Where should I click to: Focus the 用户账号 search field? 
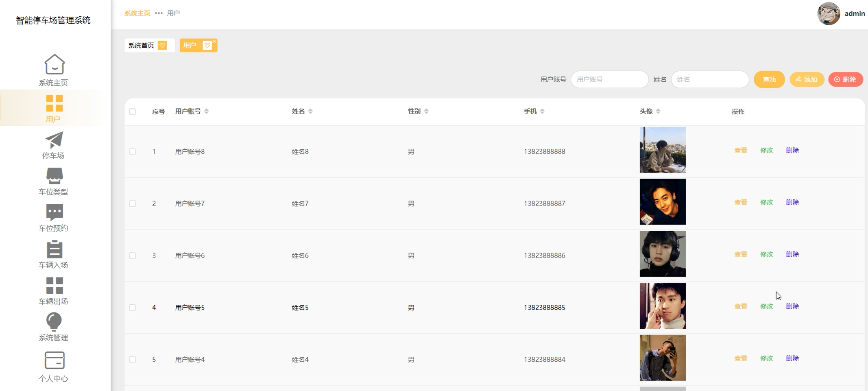tap(609, 79)
